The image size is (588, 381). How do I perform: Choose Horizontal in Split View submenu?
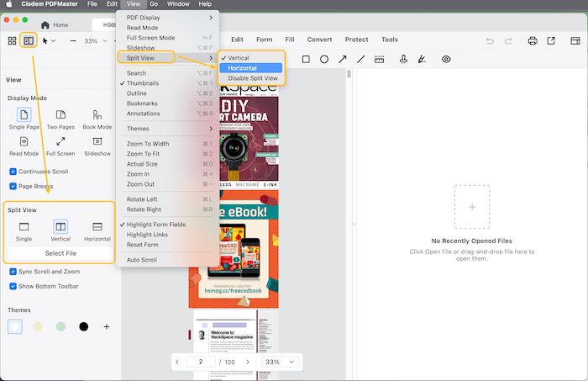click(x=243, y=68)
